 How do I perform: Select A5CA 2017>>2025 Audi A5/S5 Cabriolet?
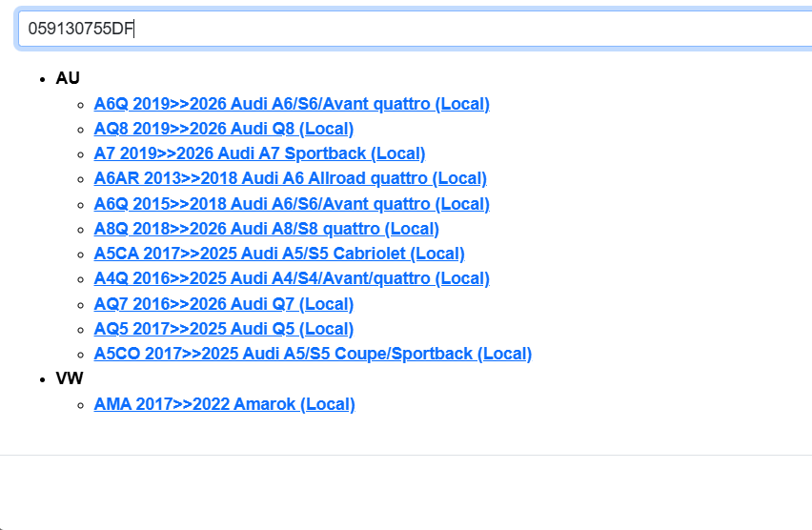point(278,254)
